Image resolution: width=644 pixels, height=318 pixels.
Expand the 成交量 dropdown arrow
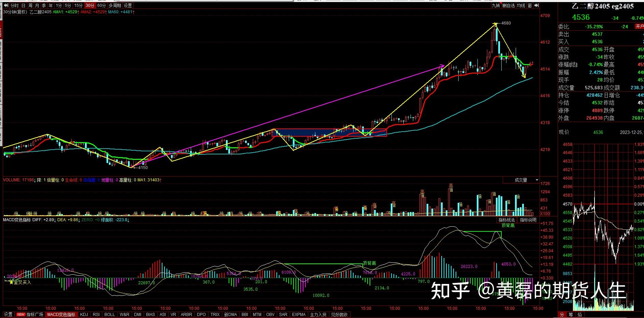click(537, 180)
